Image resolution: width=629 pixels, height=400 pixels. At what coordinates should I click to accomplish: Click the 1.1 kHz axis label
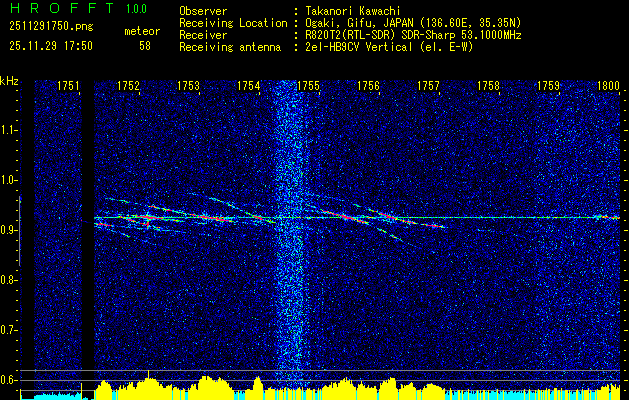[x=8, y=130]
